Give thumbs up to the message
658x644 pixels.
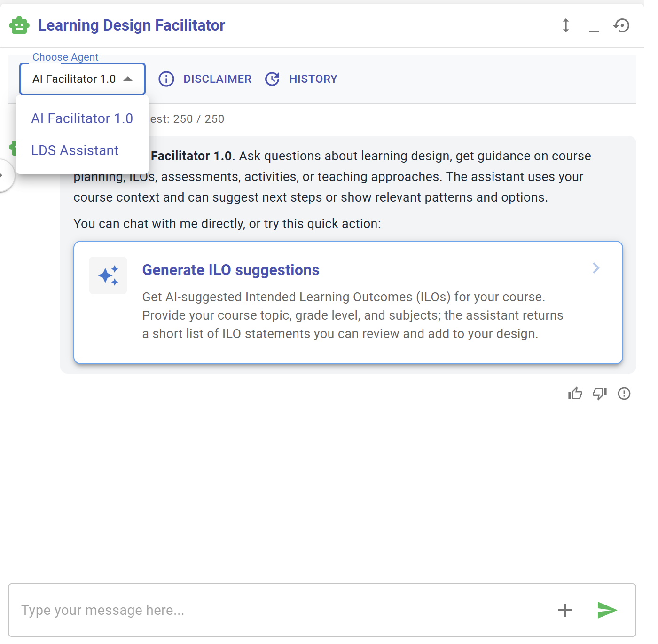pos(575,393)
